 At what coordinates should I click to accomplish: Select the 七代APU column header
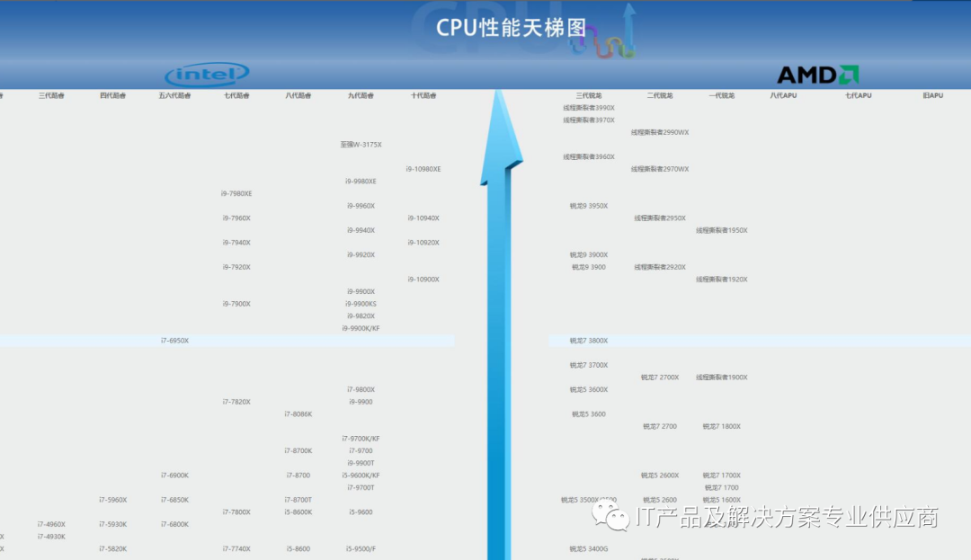click(859, 95)
